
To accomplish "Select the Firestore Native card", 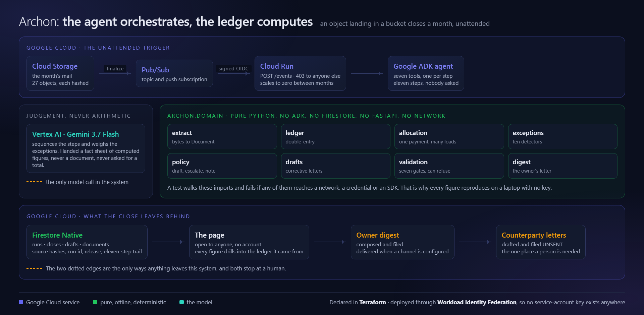I will point(87,242).
